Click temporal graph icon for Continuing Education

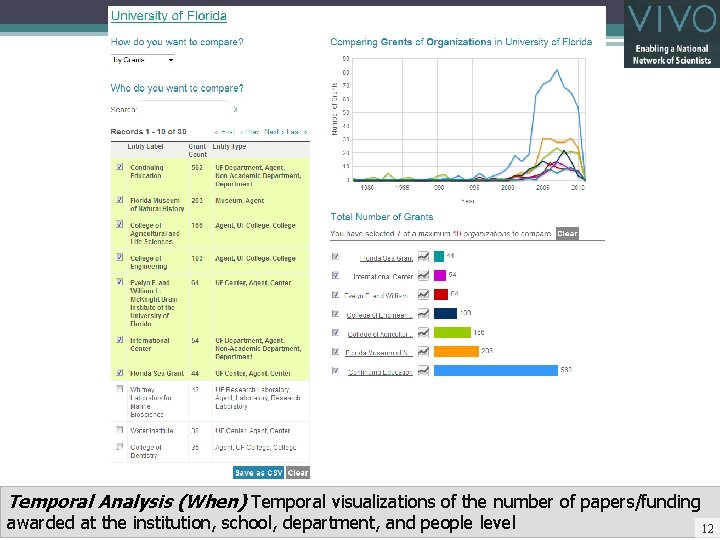pyautogui.click(x=423, y=371)
